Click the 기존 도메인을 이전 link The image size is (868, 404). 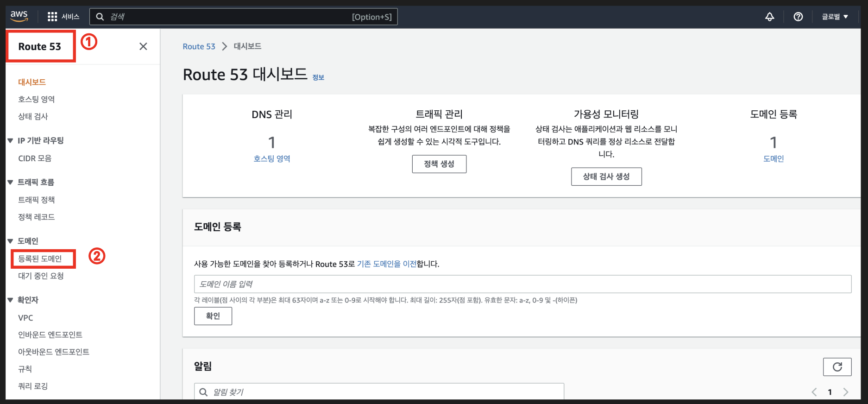387,264
